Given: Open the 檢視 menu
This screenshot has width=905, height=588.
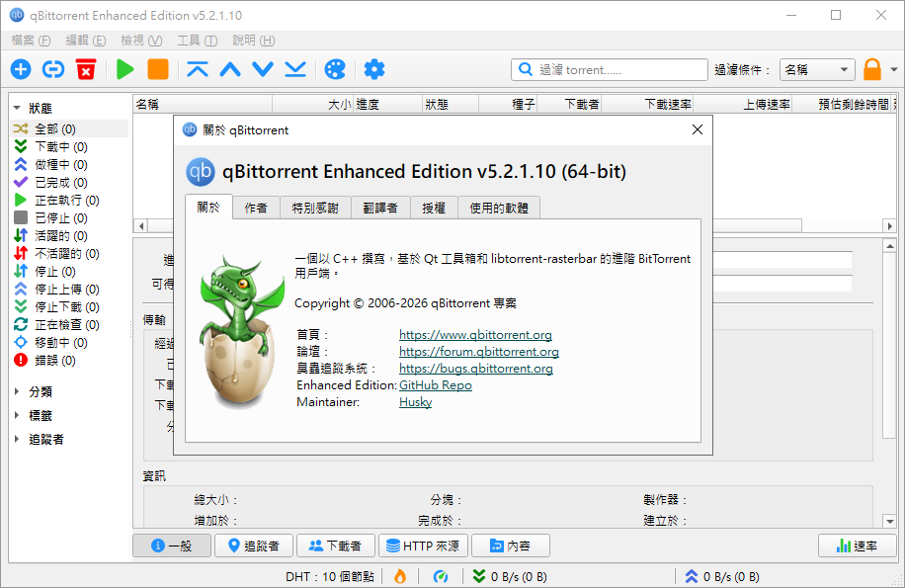Looking at the screenshot, I should 141,41.
